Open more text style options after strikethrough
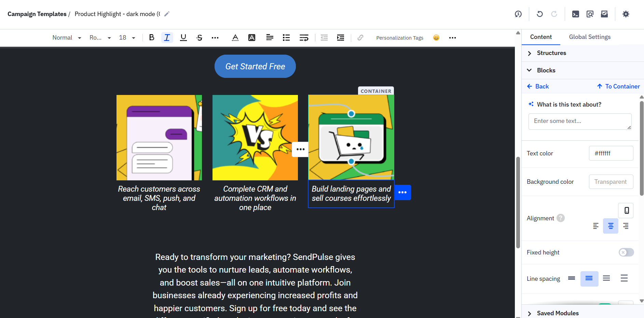 (x=215, y=38)
